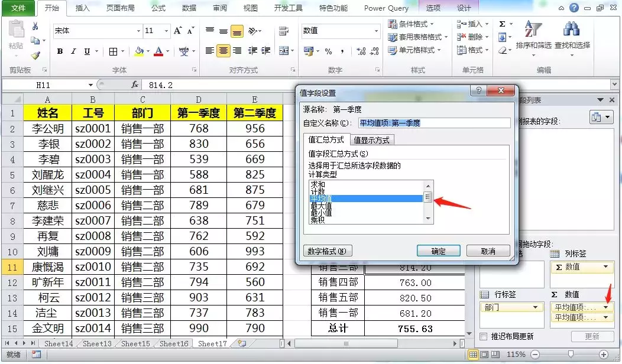Open Conditional Formatting (条件格式) dropdown

tap(410, 24)
